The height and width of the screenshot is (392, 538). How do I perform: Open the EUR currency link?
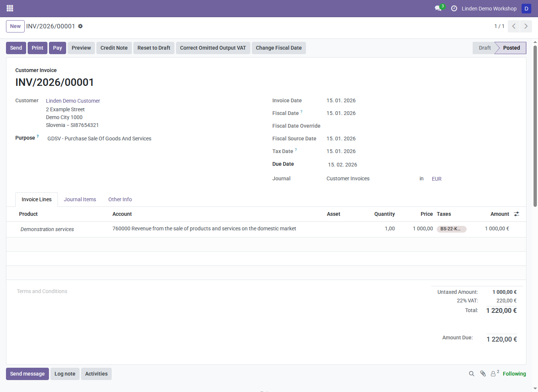pos(436,179)
